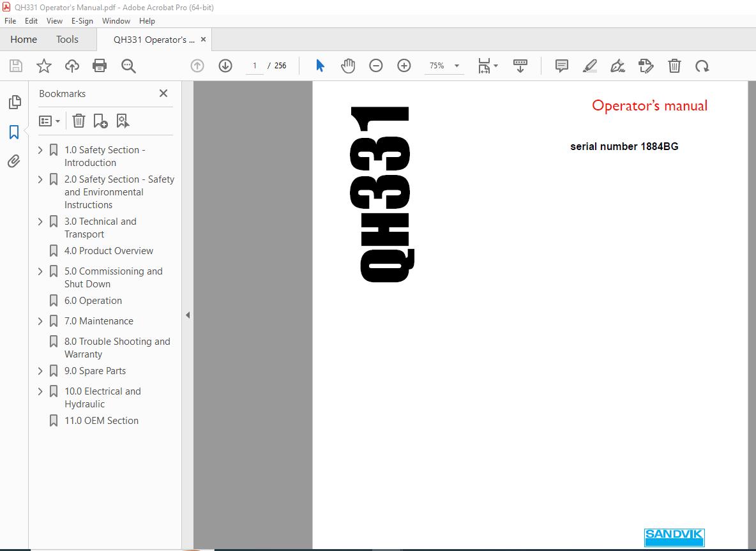Open the Find text magnifier tool
Screen dimensions: 756x551
coord(128,66)
